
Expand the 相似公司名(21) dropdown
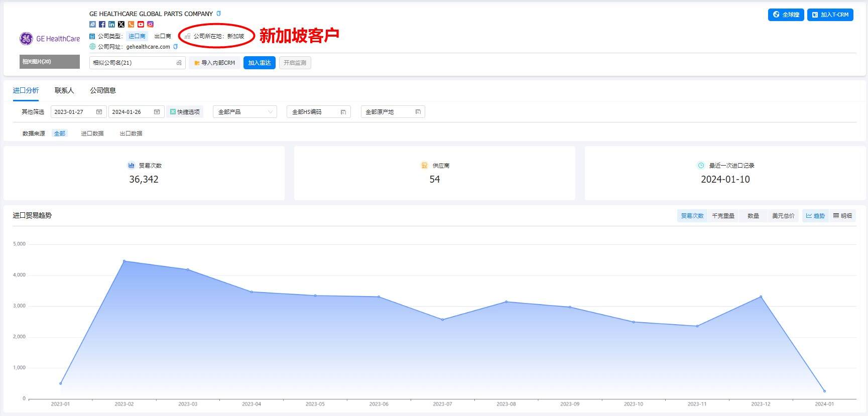click(x=138, y=63)
